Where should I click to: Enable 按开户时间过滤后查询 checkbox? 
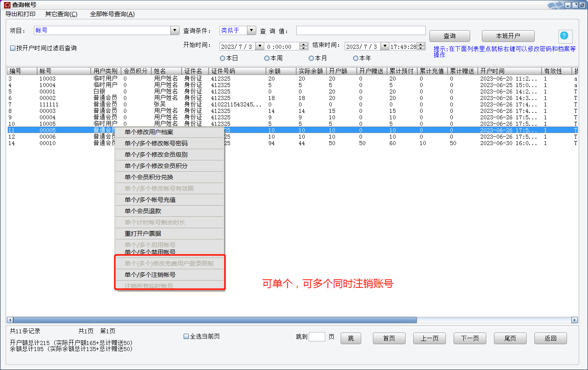click(x=13, y=48)
